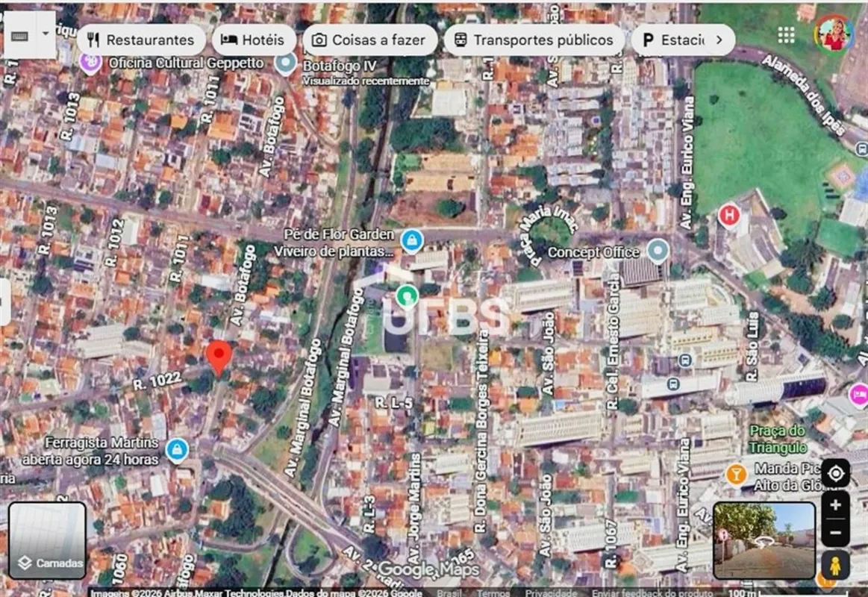Viewport: 868px width, 597px height.
Task: Select the Praça do Triângulo label
Action: (x=777, y=438)
